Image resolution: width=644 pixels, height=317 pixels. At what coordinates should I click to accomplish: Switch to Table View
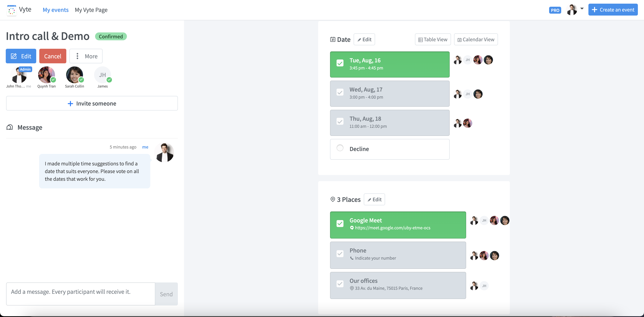(x=433, y=39)
